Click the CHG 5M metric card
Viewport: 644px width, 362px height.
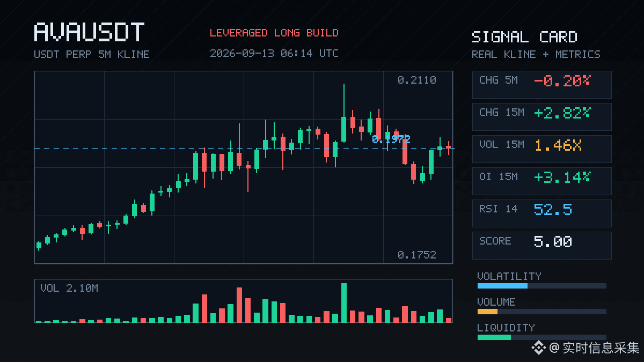pos(541,85)
